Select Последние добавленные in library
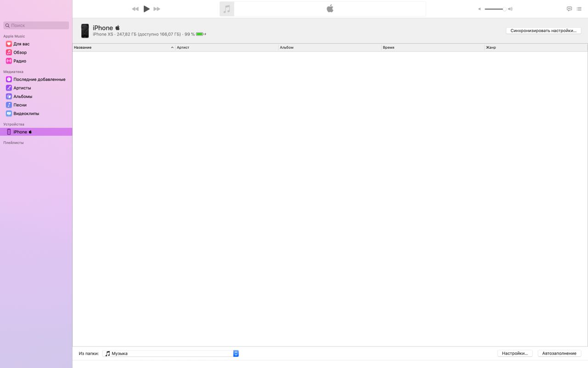The width and height of the screenshot is (588, 368). click(x=36, y=79)
